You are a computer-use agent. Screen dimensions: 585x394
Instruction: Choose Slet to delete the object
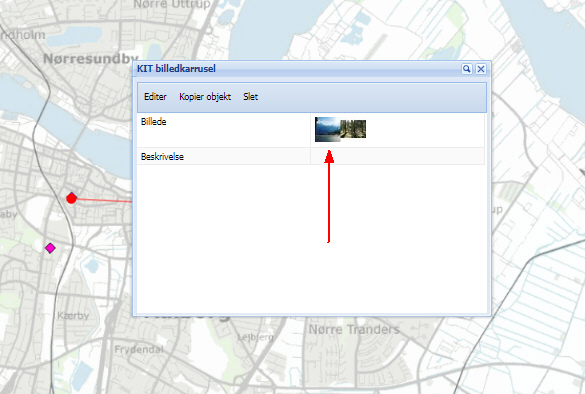[250, 97]
